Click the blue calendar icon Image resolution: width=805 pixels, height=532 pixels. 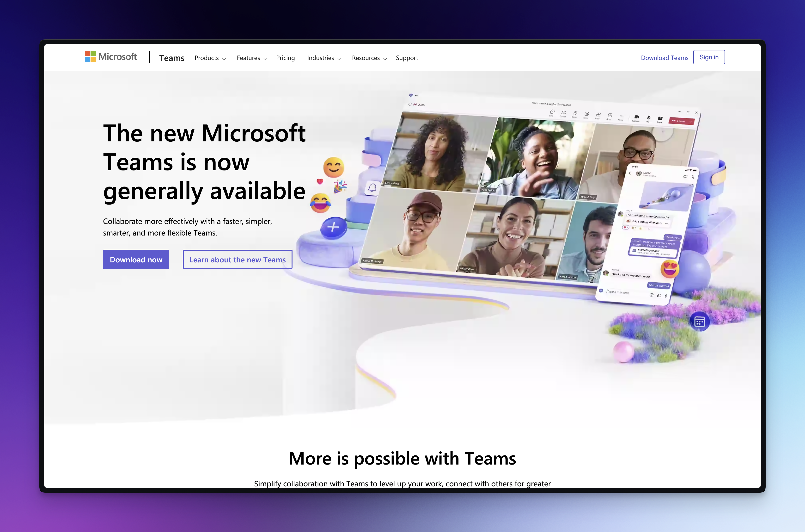click(x=700, y=322)
